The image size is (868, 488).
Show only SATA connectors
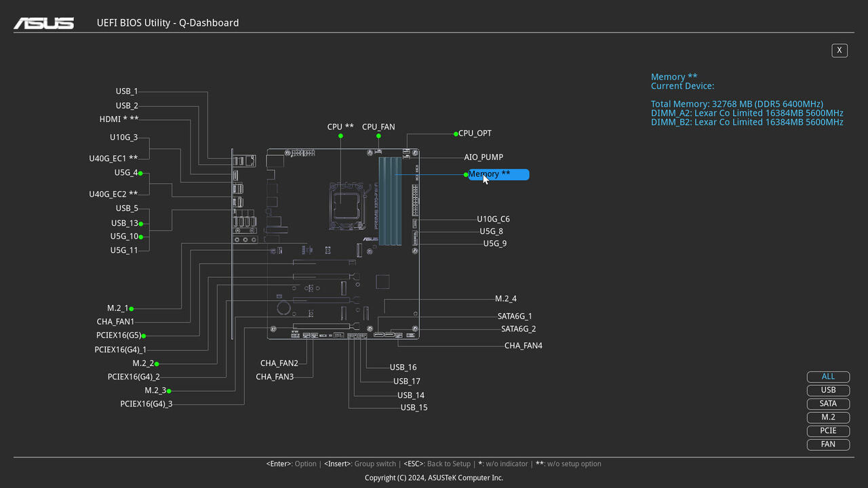point(828,404)
